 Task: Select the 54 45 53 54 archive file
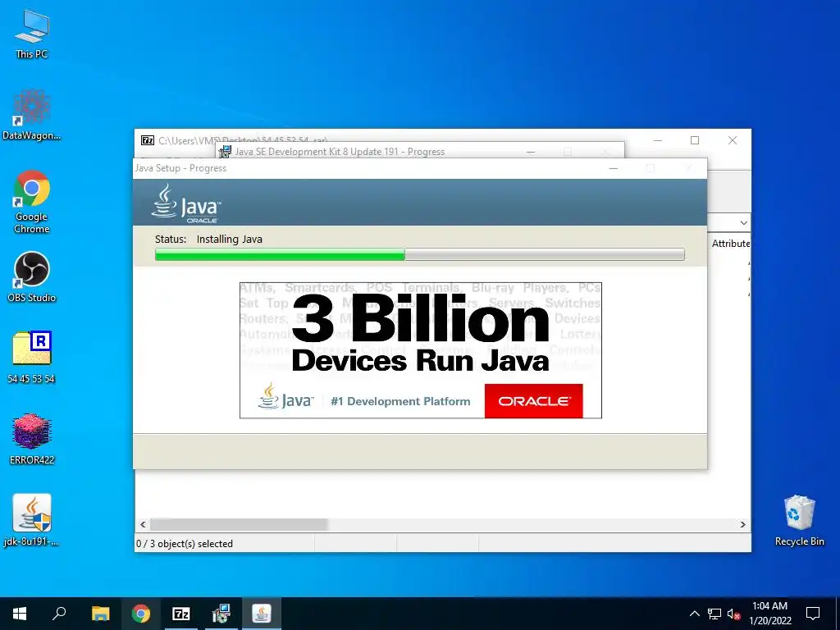tap(32, 358)
